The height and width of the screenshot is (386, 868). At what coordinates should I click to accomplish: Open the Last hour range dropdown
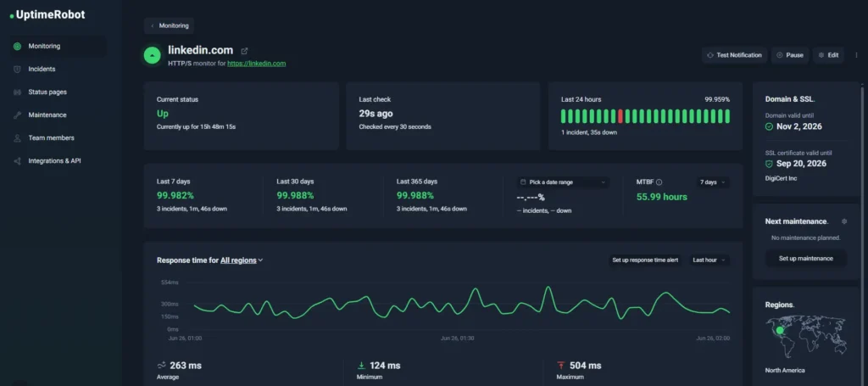709,260
